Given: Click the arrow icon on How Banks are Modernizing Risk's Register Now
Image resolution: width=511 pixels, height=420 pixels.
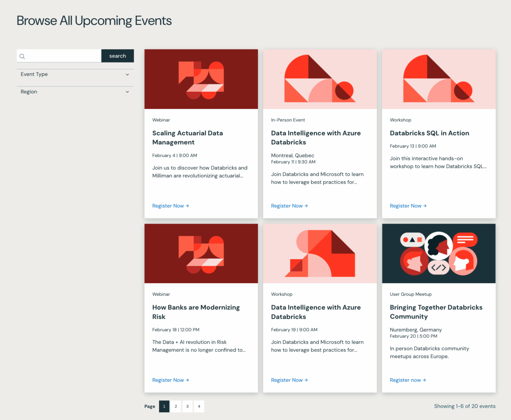Looking at the screenshot, I should [x=187, y=380].
